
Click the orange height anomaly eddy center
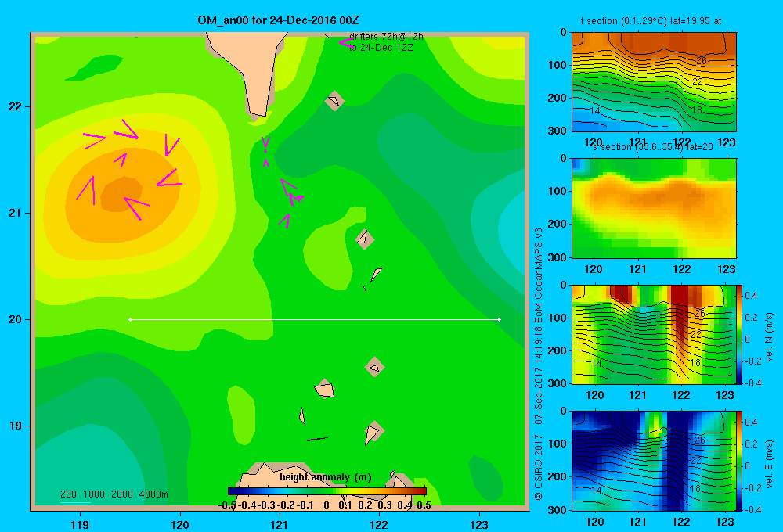[121, 195]
